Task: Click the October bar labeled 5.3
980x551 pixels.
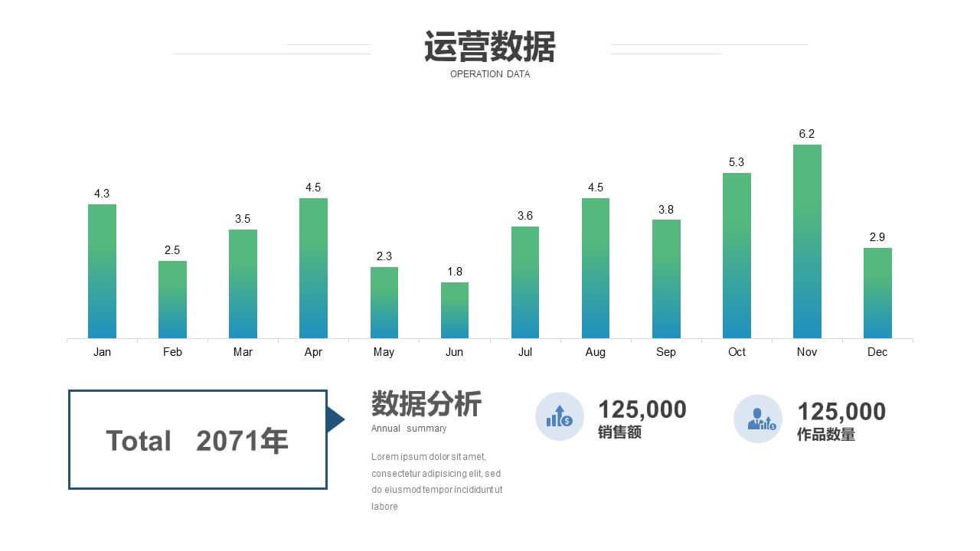Action: pos(737,255)
